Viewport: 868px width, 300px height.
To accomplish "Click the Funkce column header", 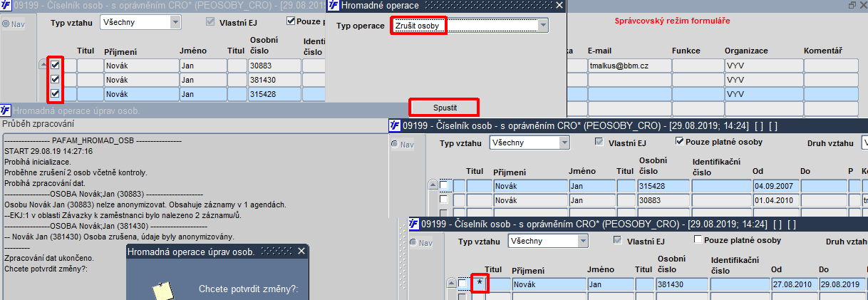I will tap(686, 51).
